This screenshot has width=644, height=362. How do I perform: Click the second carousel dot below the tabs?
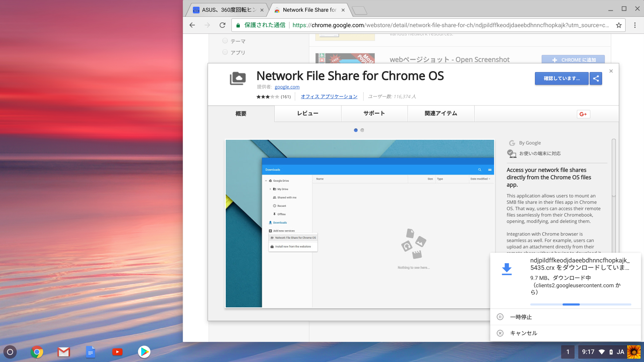click(362, 130)
